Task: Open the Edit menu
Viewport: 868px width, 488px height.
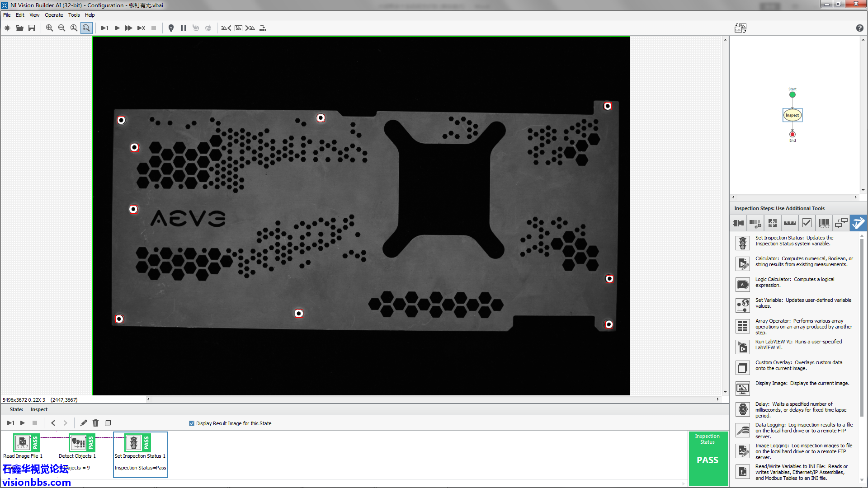Action: pos(20,15)
